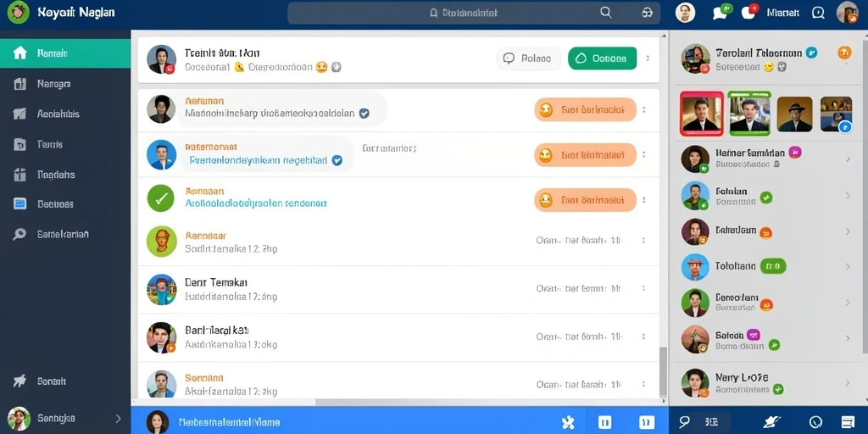Expand the chevron on the Saloia contact
868x434 pixels.
pyautogui.click(x=848, y=339)
